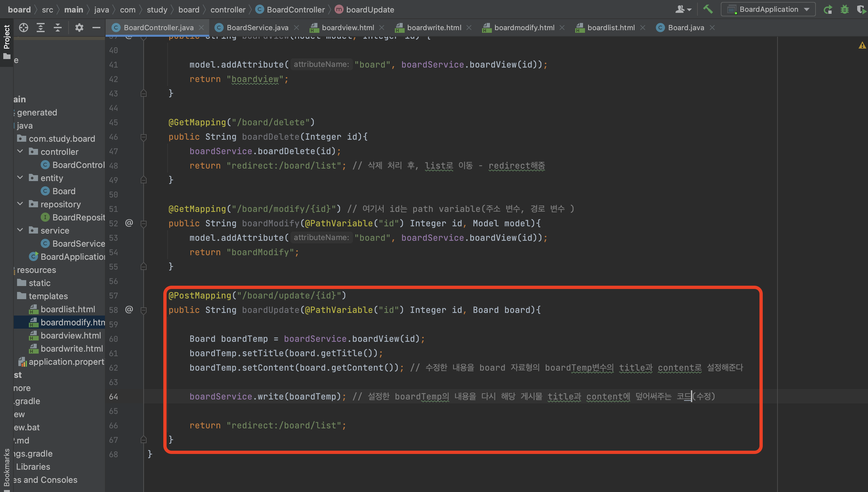Switch to the BoardService.java tab
This screenshot has width=868, height=492.
click(x=257, y=28)
